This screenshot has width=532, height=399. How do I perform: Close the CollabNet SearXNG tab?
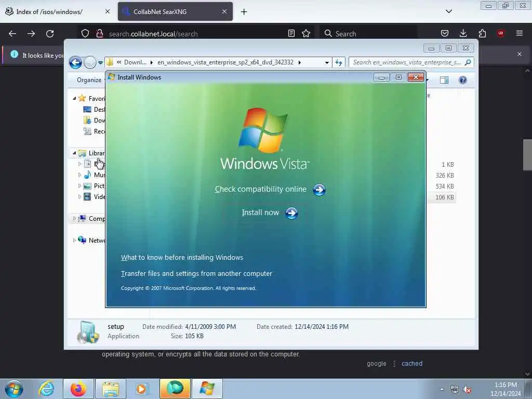click(x=224, y=11)
